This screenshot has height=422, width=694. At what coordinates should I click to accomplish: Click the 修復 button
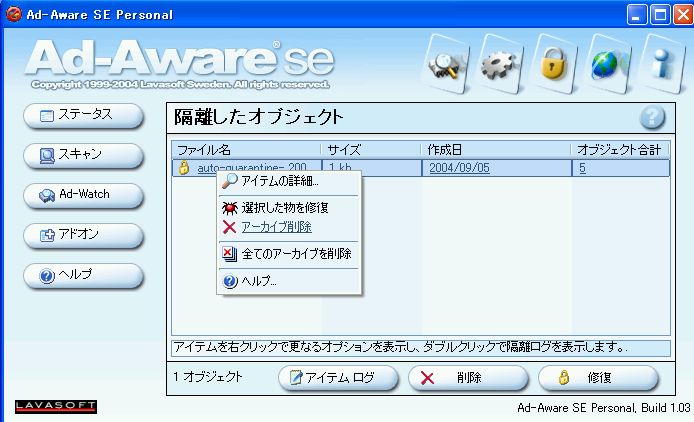tap(598, 378)
